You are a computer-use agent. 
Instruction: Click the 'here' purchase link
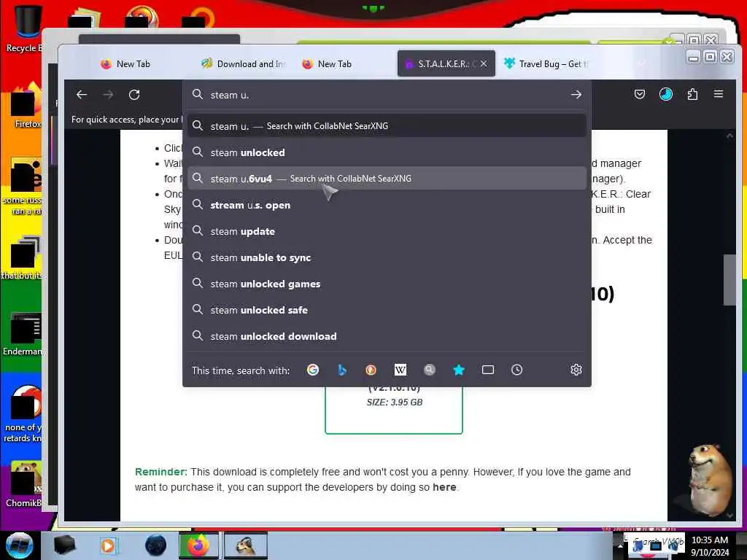[444, 487]
